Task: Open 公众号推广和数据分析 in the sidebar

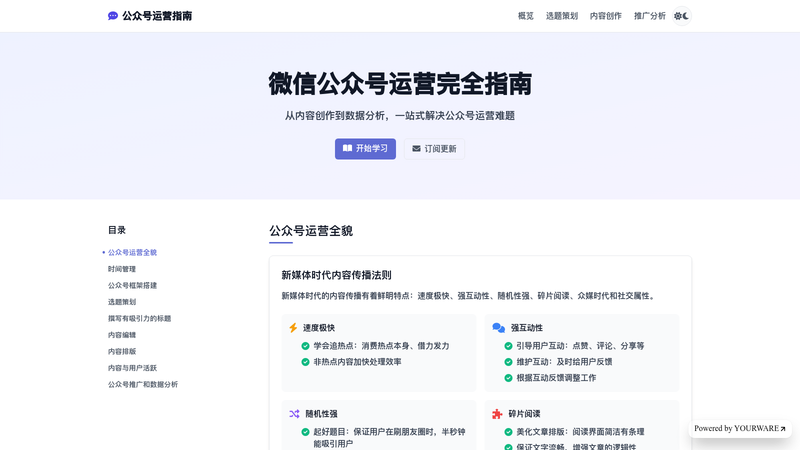Action: click(x=143, y=384)
